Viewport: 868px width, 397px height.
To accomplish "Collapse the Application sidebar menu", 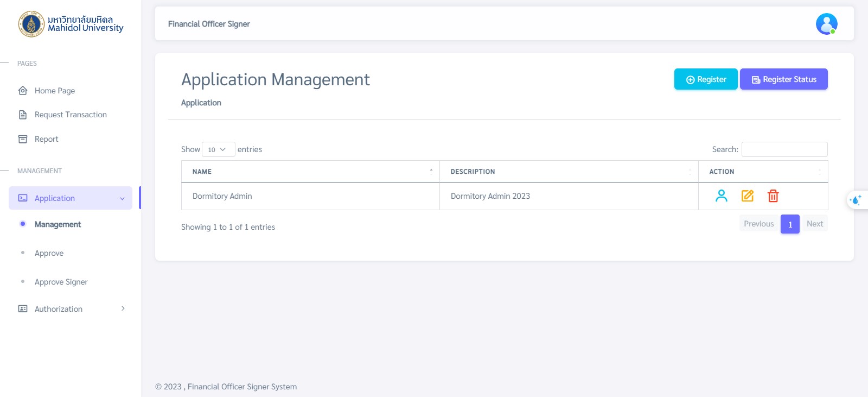I will pyautogui.click(x=71, y=198).
